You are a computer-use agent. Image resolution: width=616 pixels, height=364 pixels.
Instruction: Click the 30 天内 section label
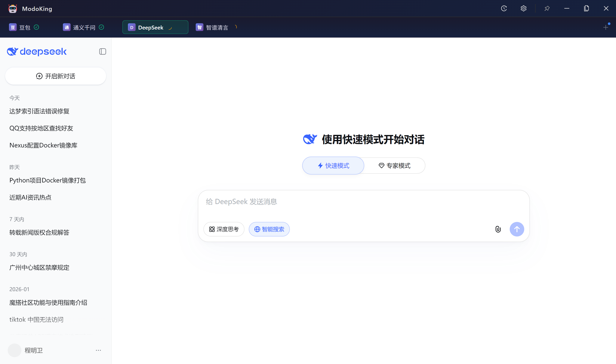pos(18,254)
